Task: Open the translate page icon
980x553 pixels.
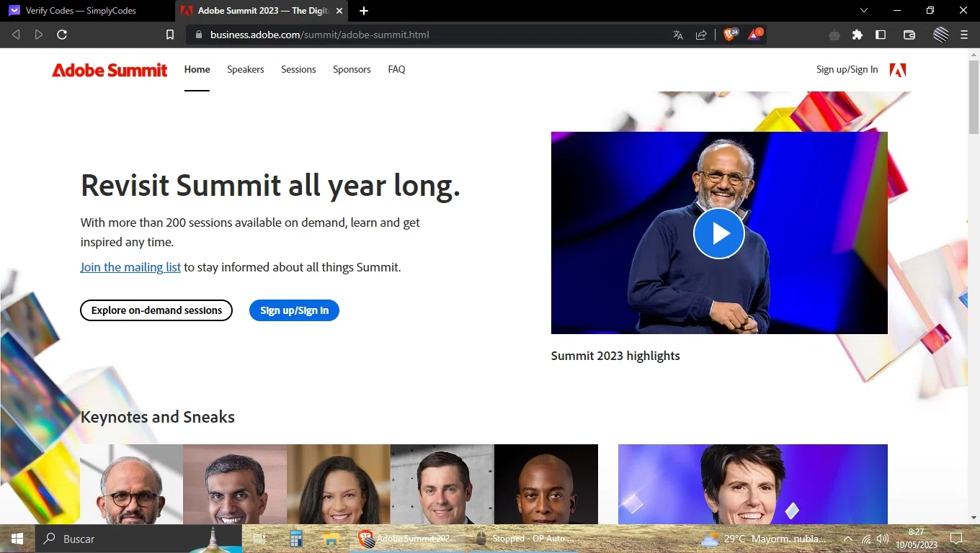Action: coord(677,35)
